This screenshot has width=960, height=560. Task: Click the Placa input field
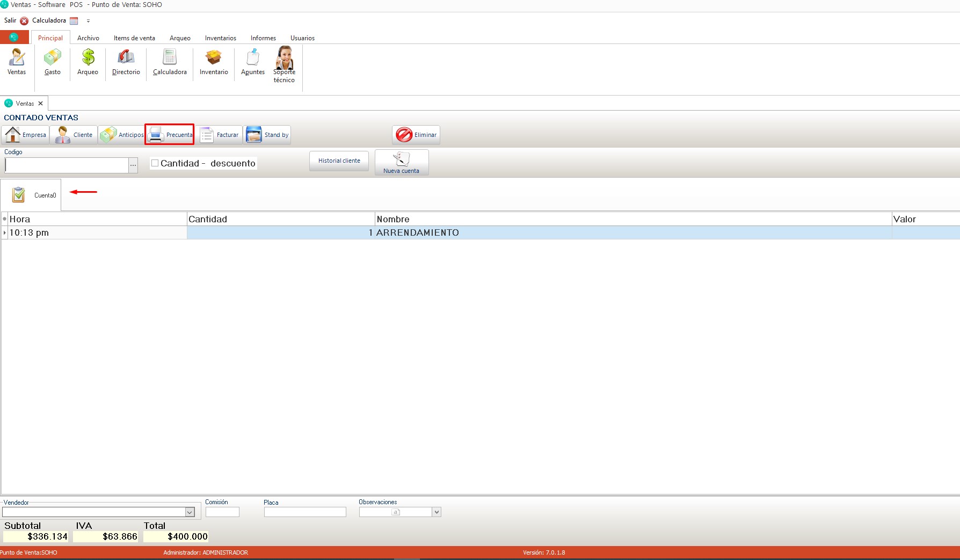pos(305,512)
